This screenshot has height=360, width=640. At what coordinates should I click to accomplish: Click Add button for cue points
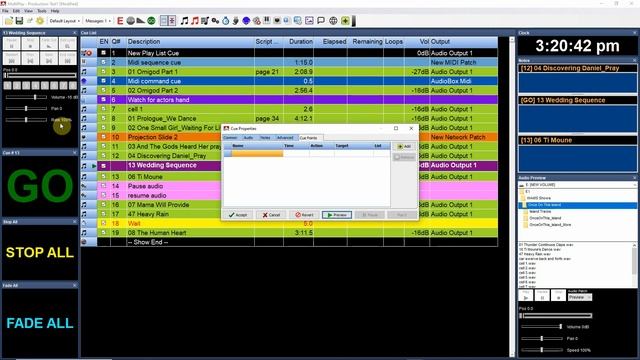click(x=404, y=146)
